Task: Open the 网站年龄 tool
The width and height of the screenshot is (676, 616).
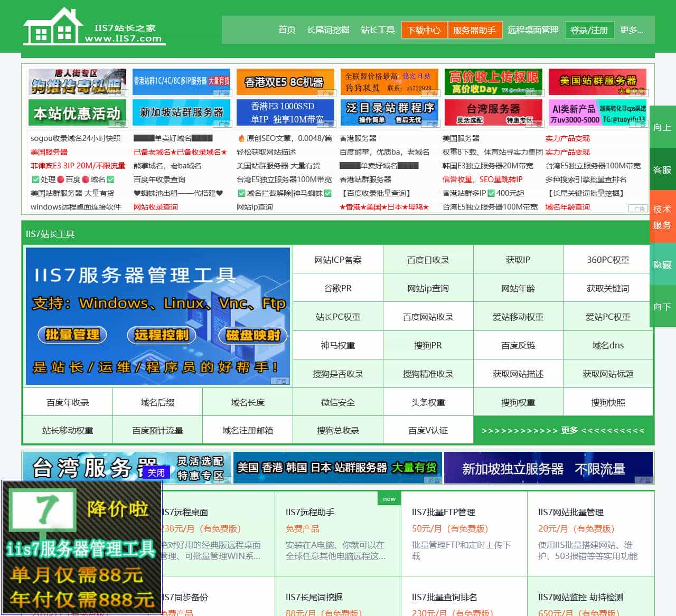Action: (518, 288)
